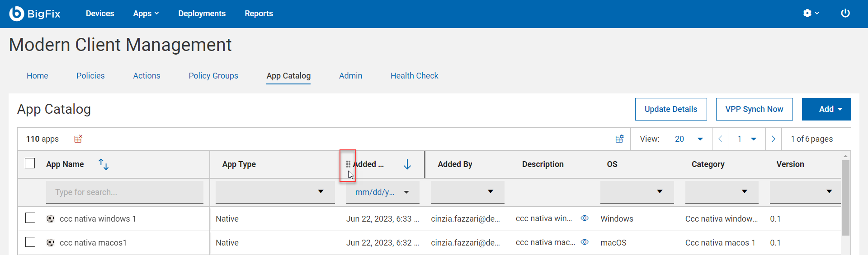Viewport: 868px width, 255px height.
Task: Click the Jun 22, 2023, 6:32 date cell
Action: click(382, 242)
